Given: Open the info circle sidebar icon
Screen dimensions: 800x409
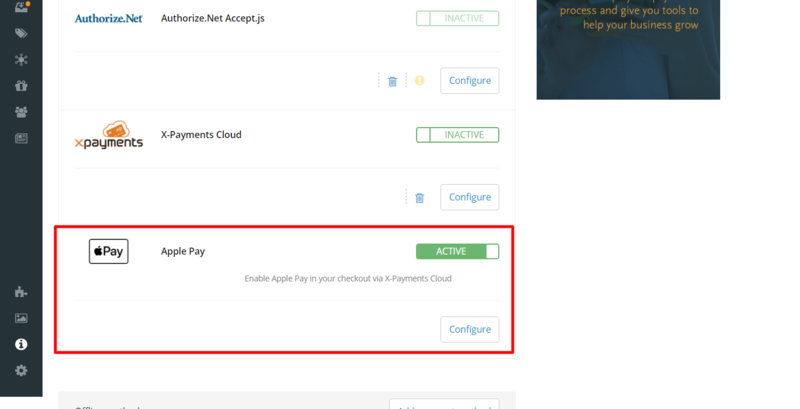Looking at the screenshot, I should (21, 344).
